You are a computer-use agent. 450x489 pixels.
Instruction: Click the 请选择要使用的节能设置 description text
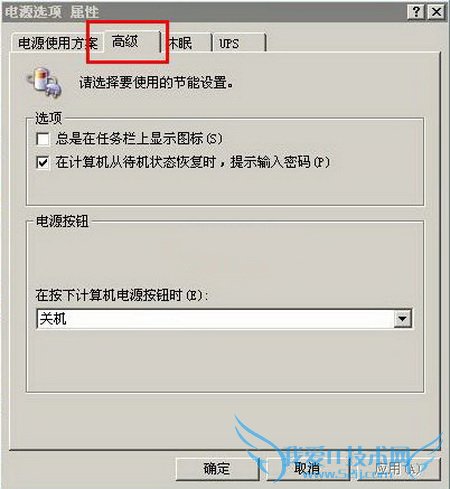coord(156,82)
